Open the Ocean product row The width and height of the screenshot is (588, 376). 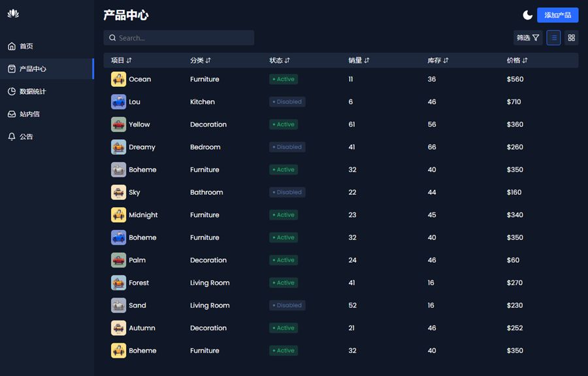[140, 79]
